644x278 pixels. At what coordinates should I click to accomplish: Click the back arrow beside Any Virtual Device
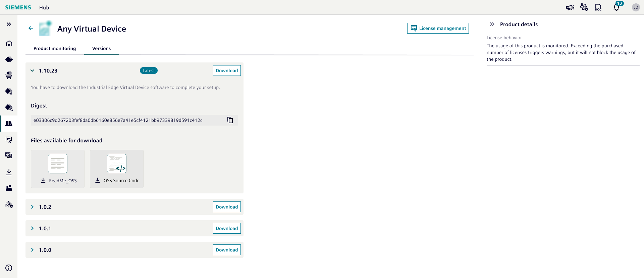pyautogui.click(x=31, y=29)
